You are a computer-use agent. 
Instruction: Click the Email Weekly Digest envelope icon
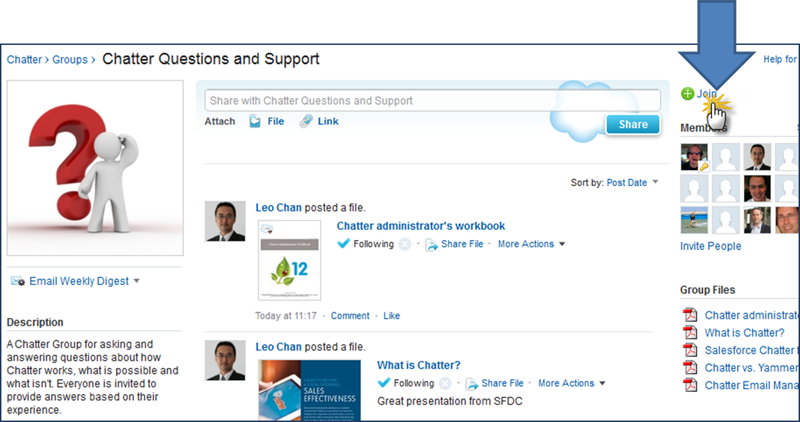point(17,281)
